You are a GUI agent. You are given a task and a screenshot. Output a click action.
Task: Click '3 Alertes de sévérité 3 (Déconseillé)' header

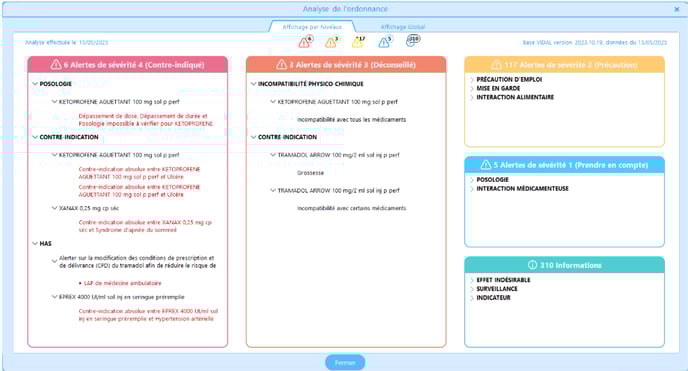pyautogui.click(x=346, y=65)
